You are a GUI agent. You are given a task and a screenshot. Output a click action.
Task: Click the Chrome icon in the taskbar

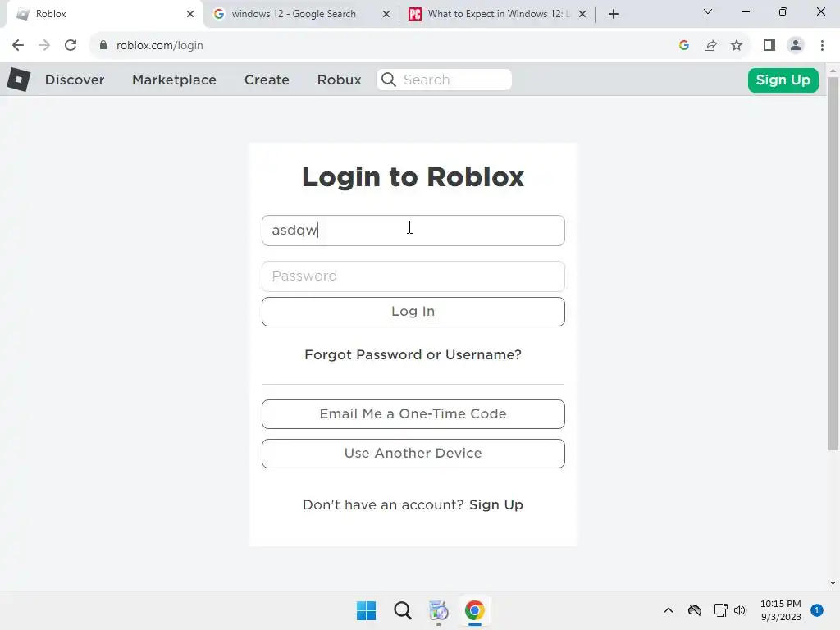coord(475,610)
